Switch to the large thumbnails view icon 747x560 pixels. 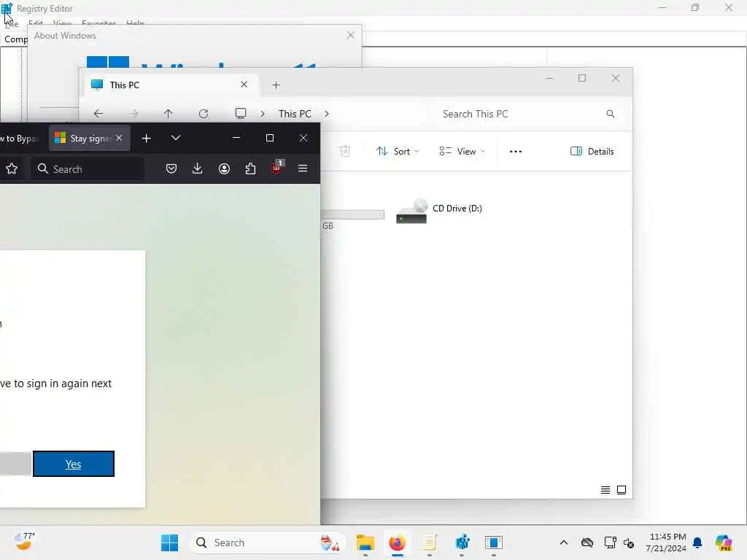(x=622, y=490)
